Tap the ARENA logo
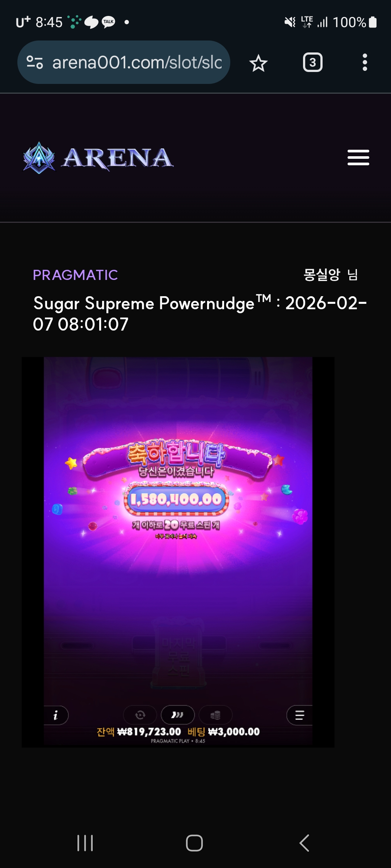391x868 pixels. click(x=98, y=158)
